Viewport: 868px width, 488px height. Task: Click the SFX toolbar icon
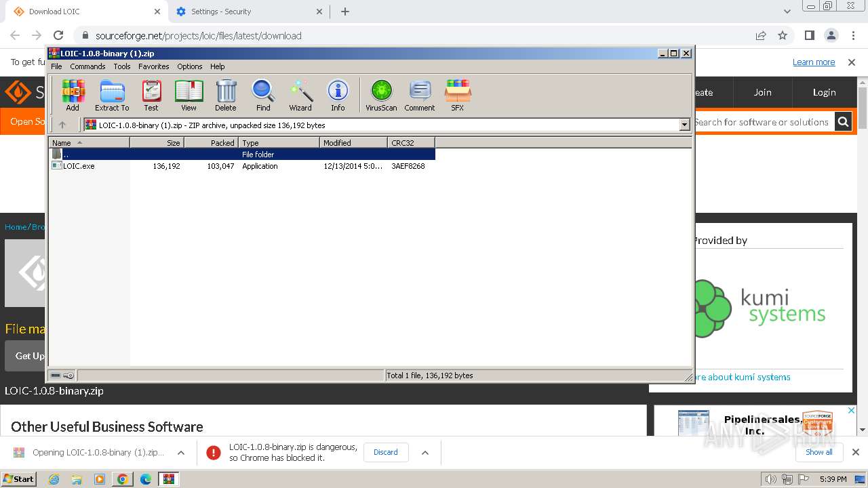coord(458,95)
